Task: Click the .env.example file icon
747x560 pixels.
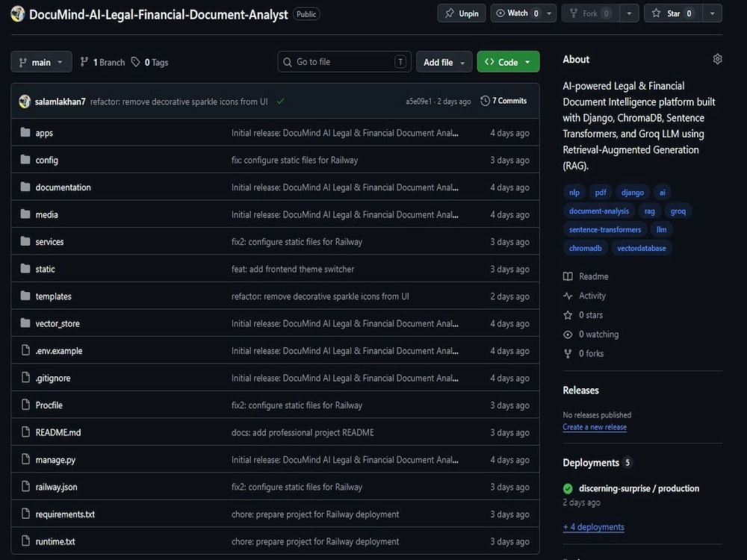Action: pos(25,350)
